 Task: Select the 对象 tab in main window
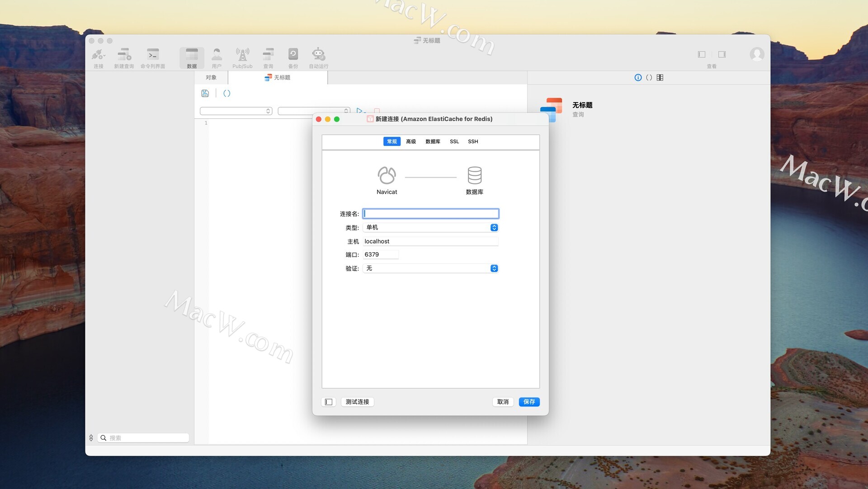pyautogui.click(x=211, y=77)
